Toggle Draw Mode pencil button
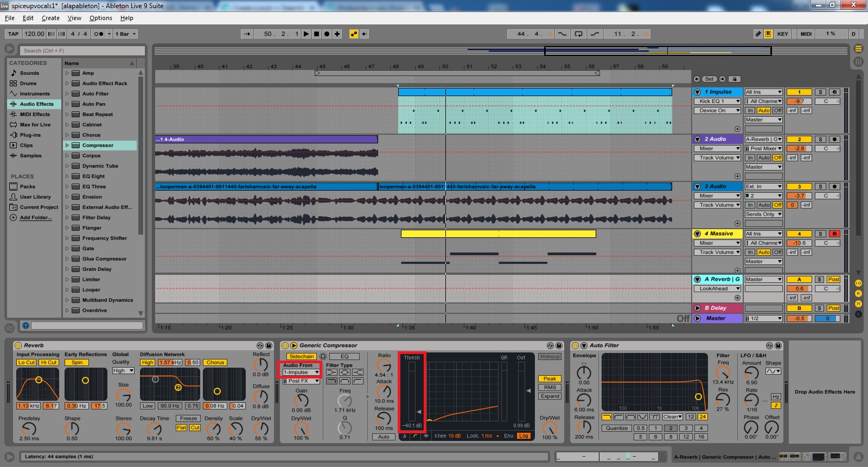868x467 pixels. click(758, 34)
